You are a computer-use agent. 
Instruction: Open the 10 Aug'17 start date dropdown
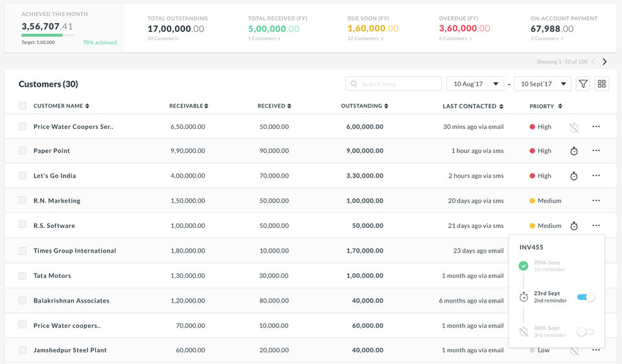(x=475, y=84)
